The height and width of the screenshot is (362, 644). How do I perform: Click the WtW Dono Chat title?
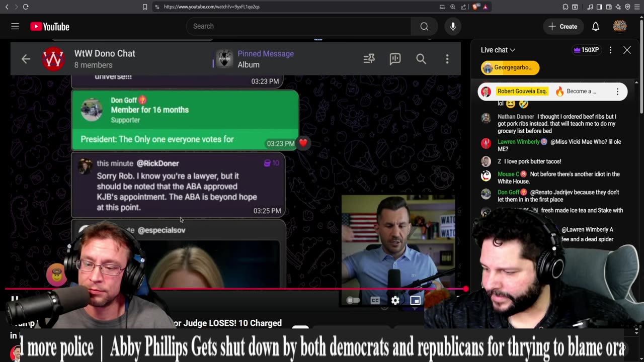(105, 53)
